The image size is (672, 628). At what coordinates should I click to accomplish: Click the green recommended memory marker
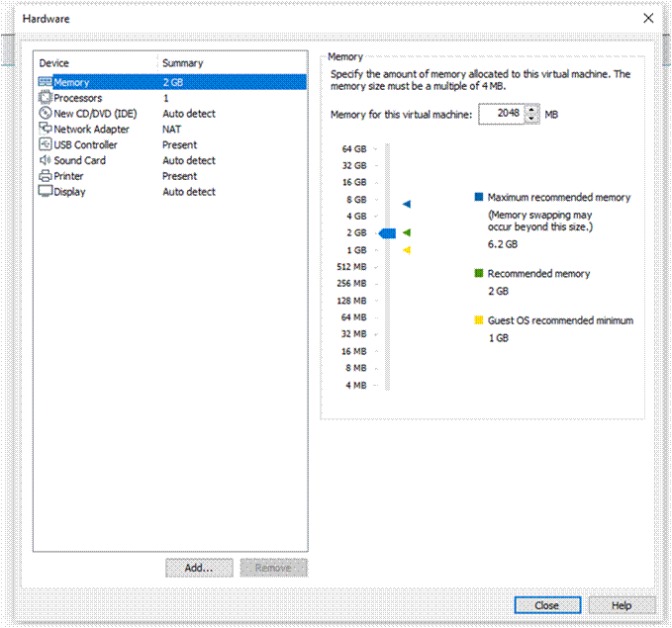click(x=407, y=232)
